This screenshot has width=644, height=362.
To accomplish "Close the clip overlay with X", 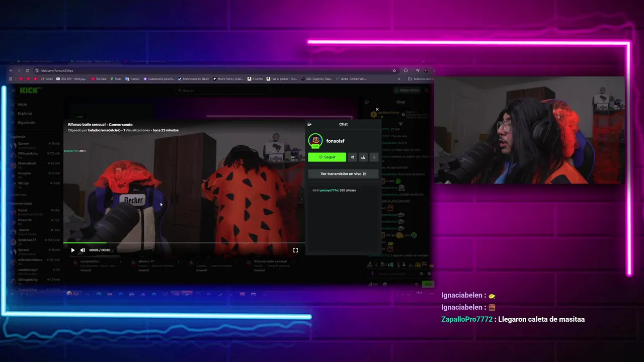I will (377, 109).
